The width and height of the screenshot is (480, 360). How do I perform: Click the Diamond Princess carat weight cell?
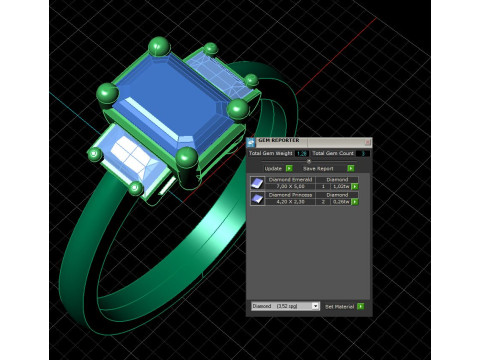click(x=341, y=202)
